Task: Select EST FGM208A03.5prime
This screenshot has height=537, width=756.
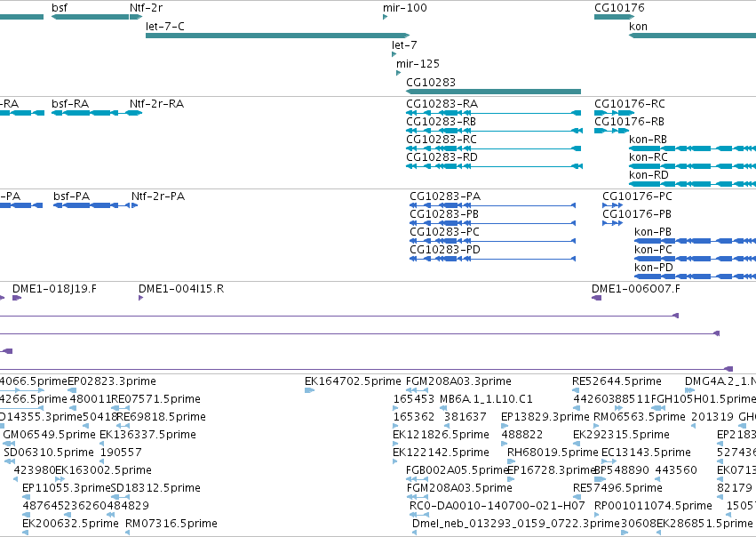Action: 459,488
